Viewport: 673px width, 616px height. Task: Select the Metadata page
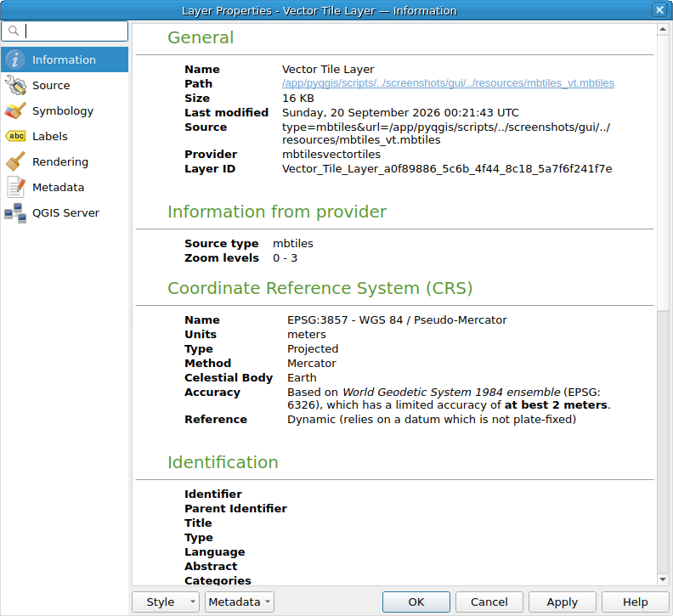point(65,187)
